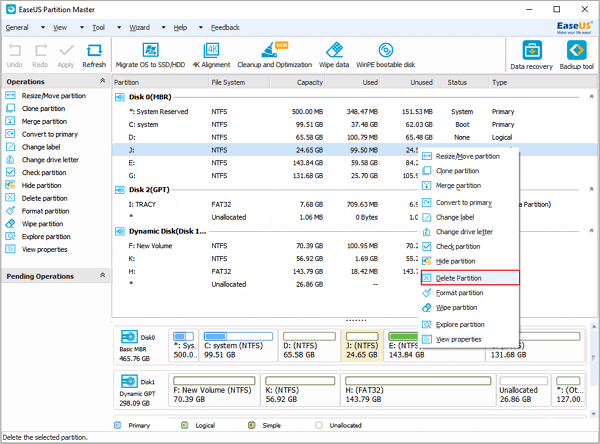Viewport: 600px width, 444px height.
Task: Select Unallocated 26.86 GB block on Disk1
Action: pyautogui.click(x=523, y=390)
